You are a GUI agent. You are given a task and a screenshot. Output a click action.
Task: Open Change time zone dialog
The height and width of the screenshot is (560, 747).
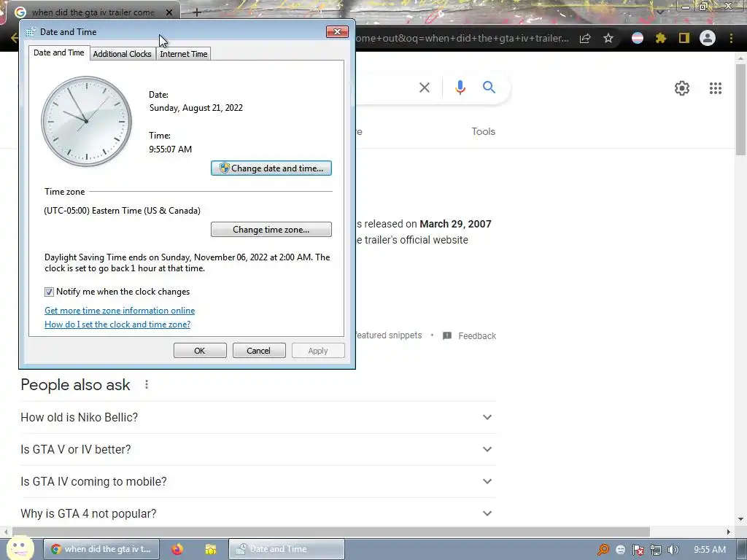(x=271, y=230)
